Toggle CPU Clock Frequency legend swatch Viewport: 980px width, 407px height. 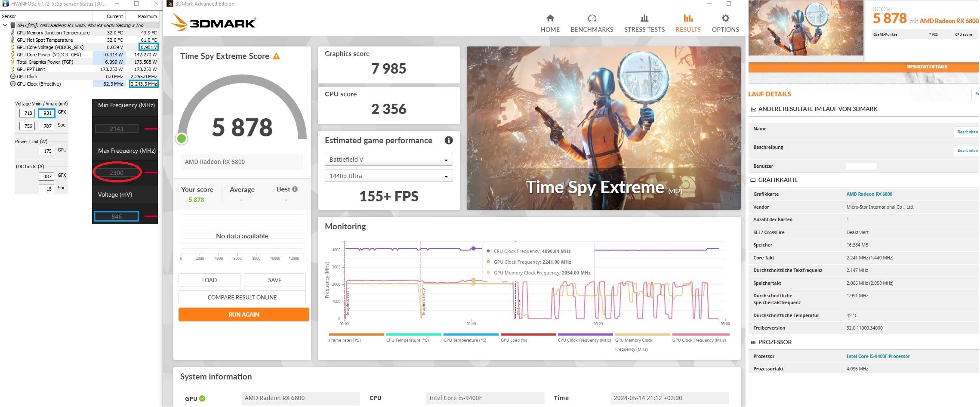coord(585,334)
